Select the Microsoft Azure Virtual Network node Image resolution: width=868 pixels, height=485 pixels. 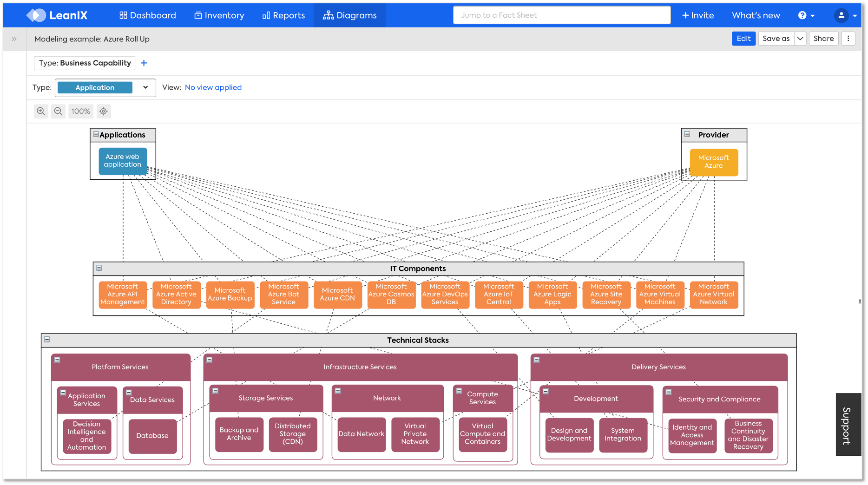(x=714, y=295)
